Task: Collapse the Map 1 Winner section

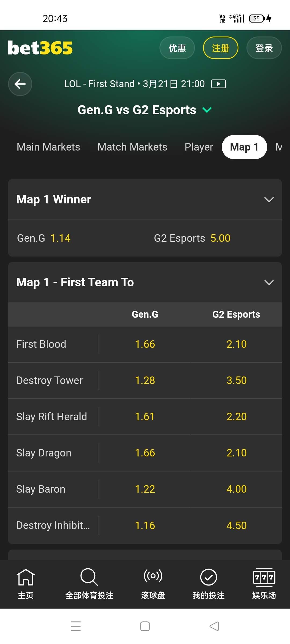Action: [269, 199]
